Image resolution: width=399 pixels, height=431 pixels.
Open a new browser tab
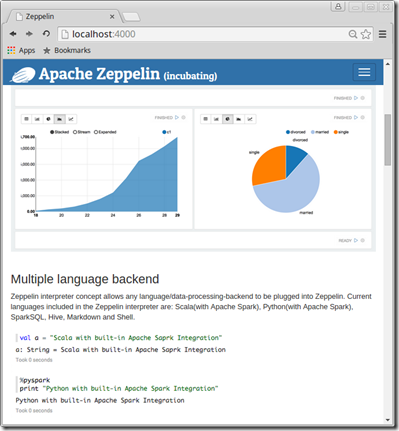click(131, 17)
